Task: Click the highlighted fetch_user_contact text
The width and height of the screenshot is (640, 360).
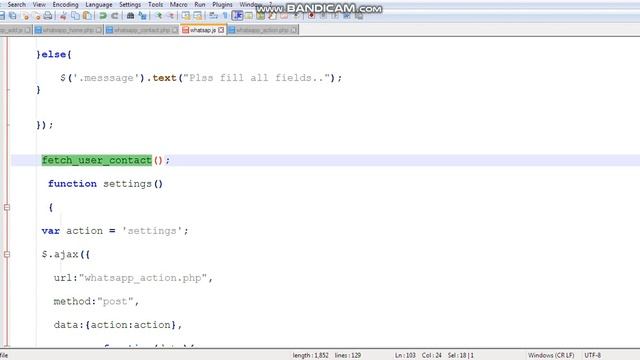Action: (97, 160)
